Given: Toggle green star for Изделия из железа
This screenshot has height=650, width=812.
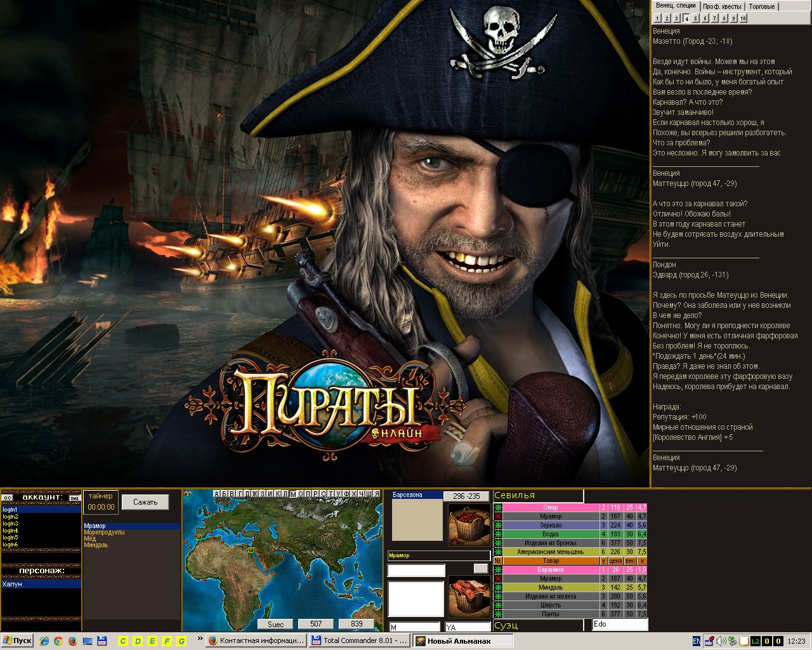Looking at the screenshot, I should (498, 597).
